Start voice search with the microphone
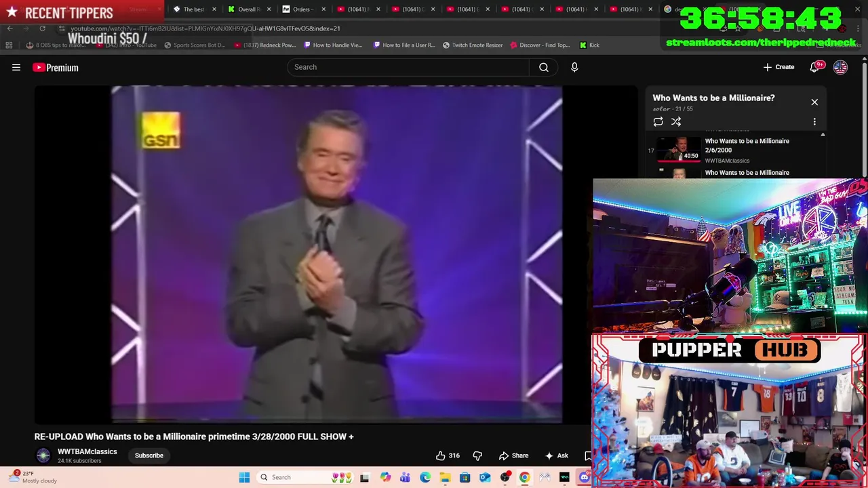This screenshot has width=868, height=488. (574, 67)
